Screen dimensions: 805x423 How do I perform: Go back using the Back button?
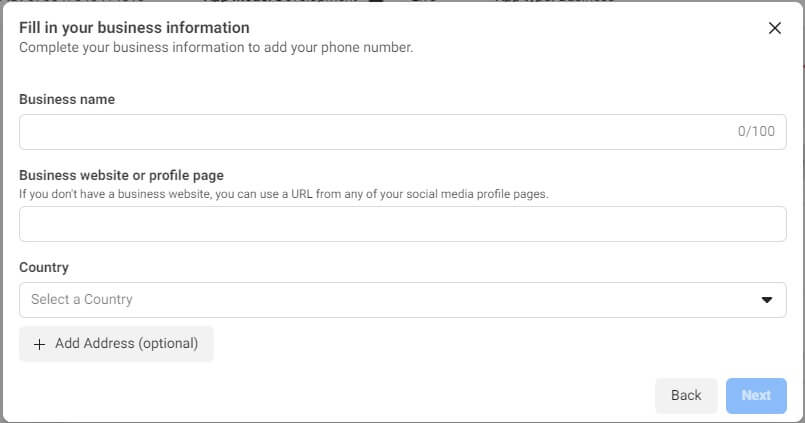pos(686,395)
